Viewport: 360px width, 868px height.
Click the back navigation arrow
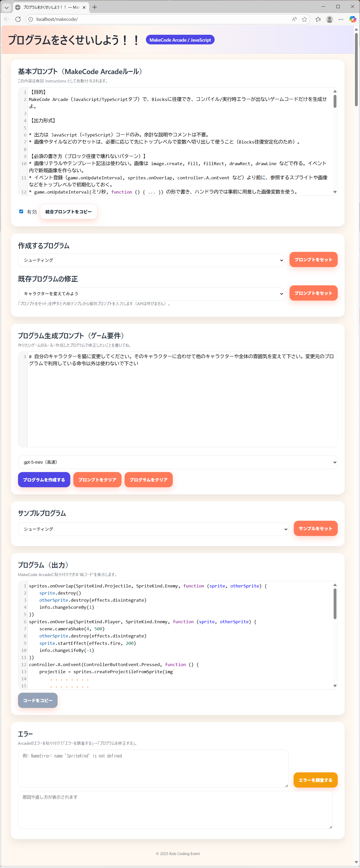pos(7,19)
